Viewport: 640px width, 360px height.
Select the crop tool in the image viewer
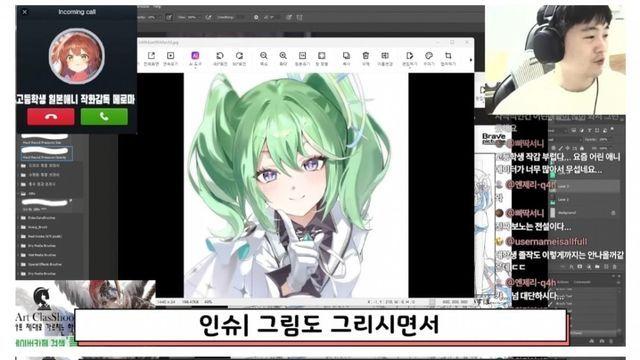[x=448, y=58]
